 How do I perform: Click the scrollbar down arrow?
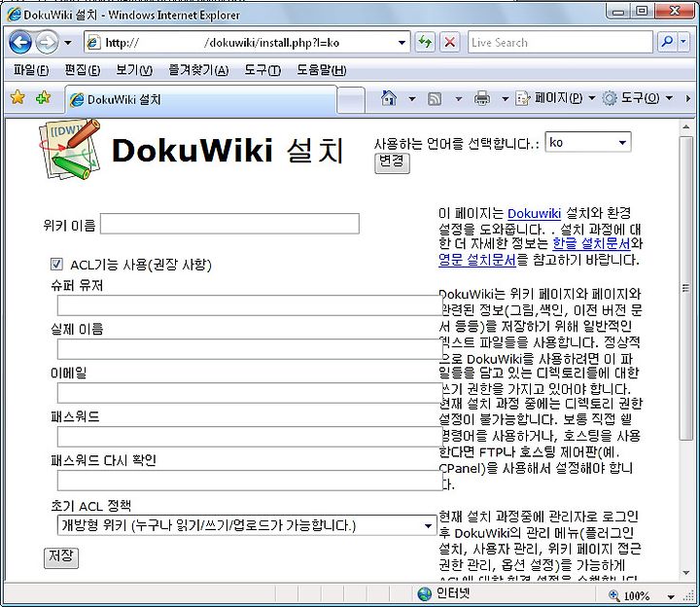click(685, 573)
